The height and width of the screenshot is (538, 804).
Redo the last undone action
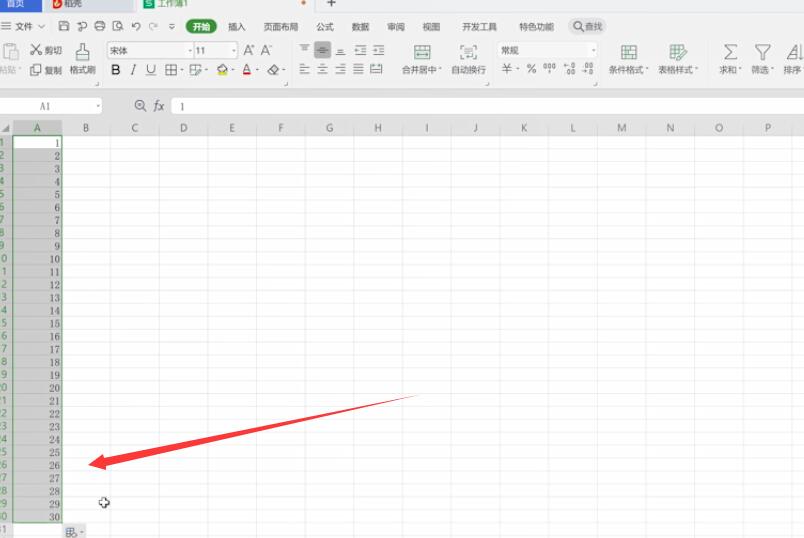(153, 26)
